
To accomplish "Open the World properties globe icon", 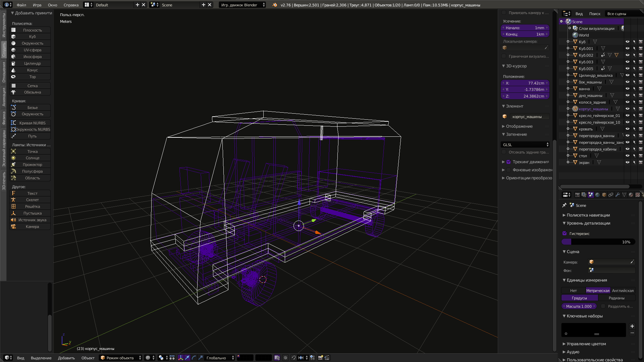I will [x=597, y=195].
